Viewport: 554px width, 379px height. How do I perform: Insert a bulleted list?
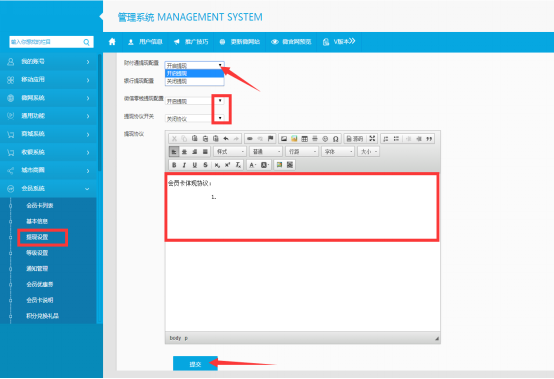pyautogui.click(x=396, y=139)
